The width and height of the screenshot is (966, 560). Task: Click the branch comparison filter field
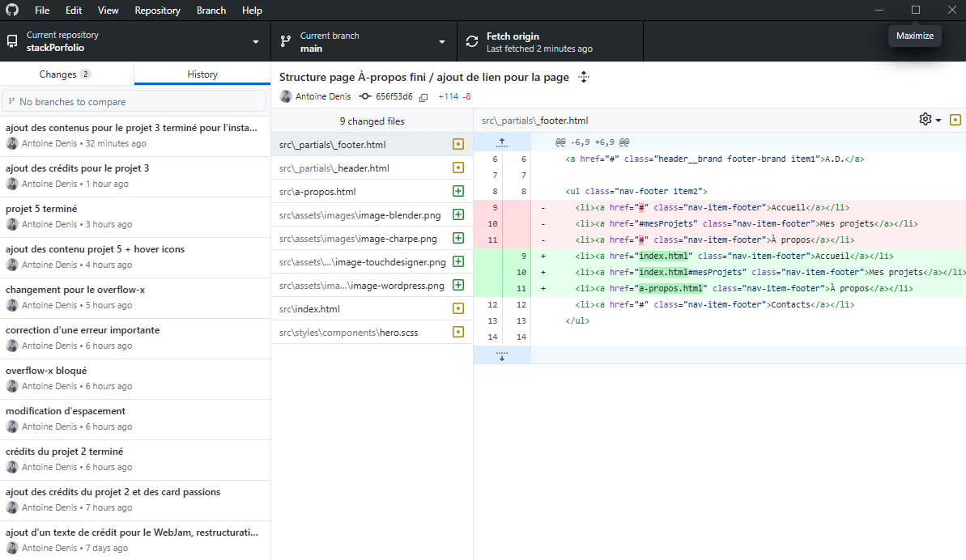(134, 102)
